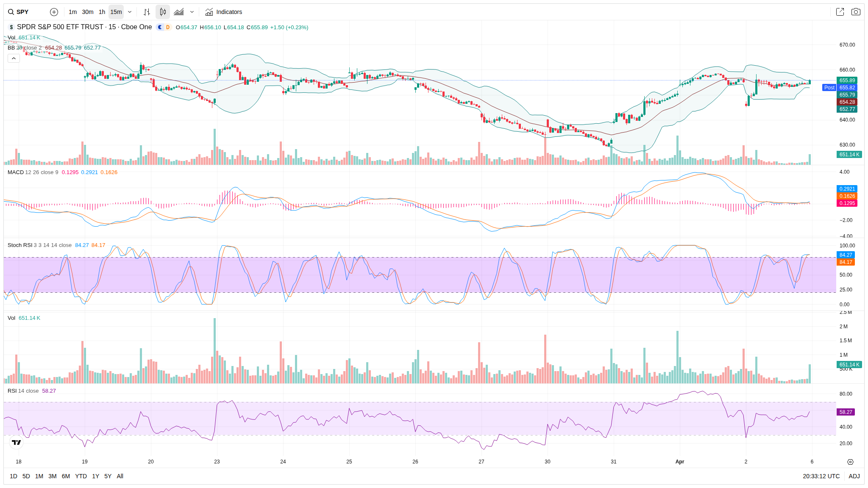Expand the chart style dropdown arrow
The width and height of the screenshot is (868, 488).
pos(192,12)
